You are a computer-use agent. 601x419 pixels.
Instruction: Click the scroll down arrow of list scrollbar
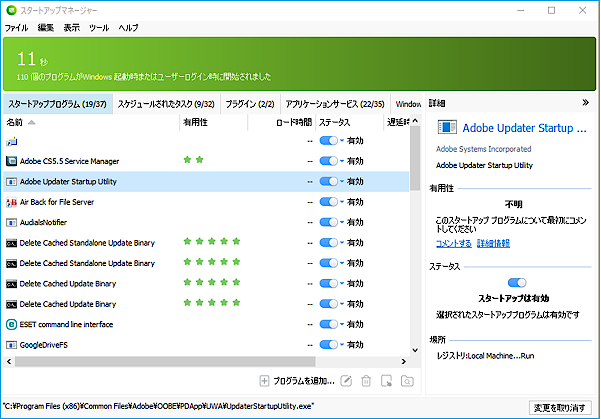[x=415, y=350]
